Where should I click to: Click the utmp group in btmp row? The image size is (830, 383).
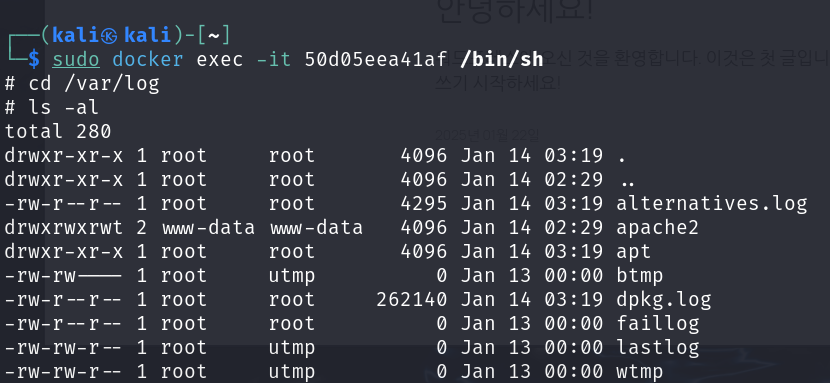tap(292, 276)
